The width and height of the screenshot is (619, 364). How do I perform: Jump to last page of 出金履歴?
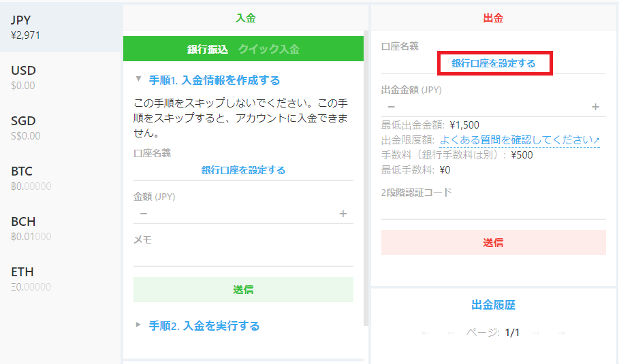(560, 333)
